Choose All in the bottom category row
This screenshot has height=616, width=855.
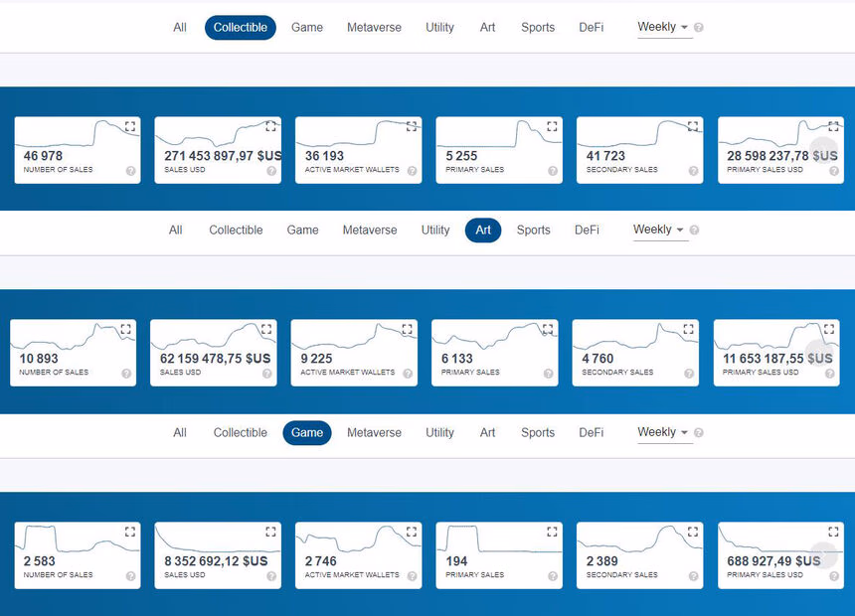click(180, 433)
